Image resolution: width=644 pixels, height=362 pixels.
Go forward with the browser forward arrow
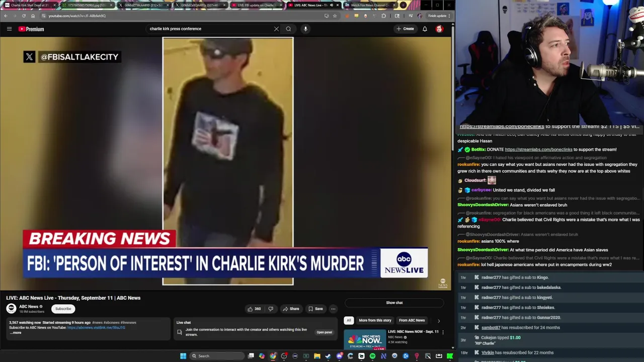(x=15, y=16)
